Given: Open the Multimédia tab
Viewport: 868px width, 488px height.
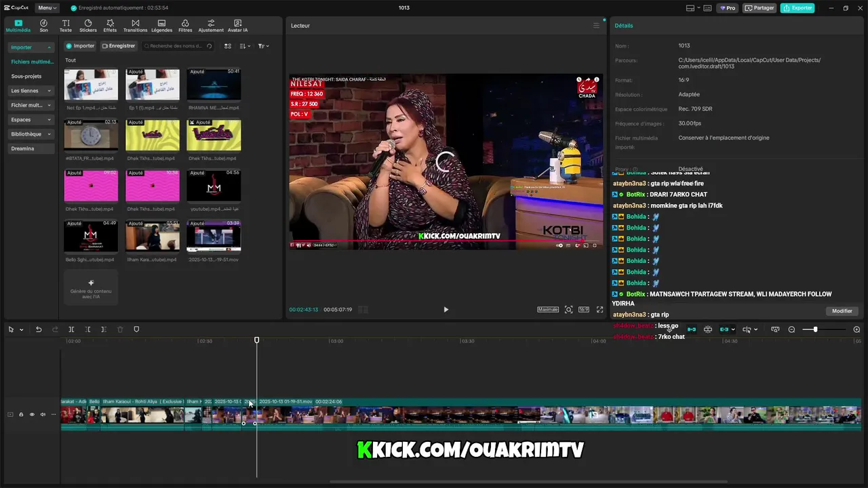Looking at the screenshot, I should tap(18, 26).
